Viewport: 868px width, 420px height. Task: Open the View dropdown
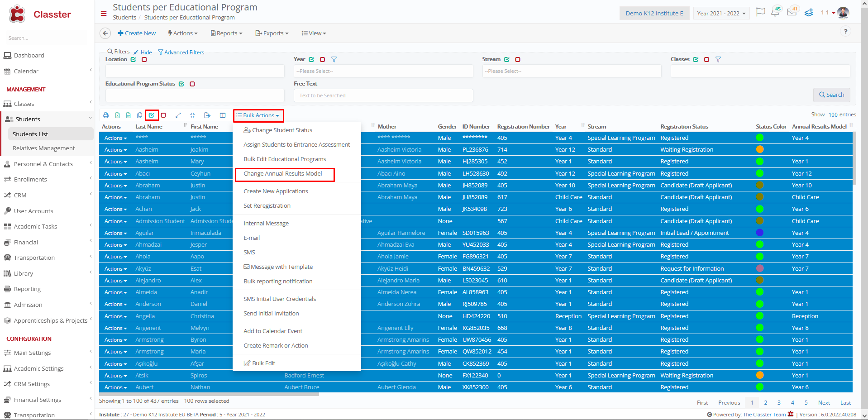[x=314, y=33]
